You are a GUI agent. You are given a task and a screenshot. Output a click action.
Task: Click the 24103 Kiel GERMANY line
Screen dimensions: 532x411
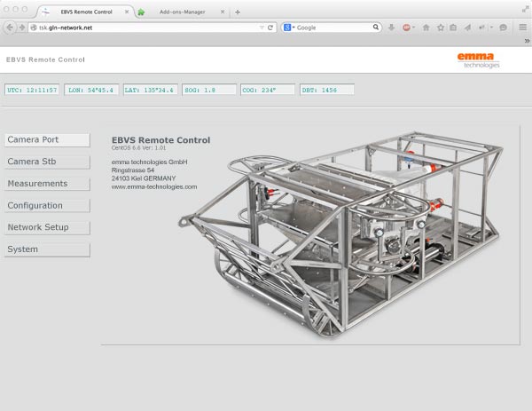(144, 178)
